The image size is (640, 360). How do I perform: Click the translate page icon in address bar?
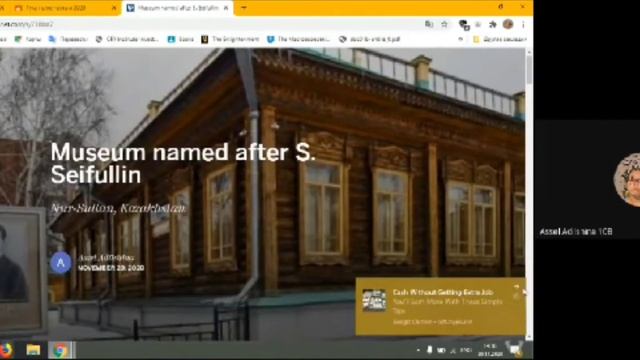(x=429, y=24)
